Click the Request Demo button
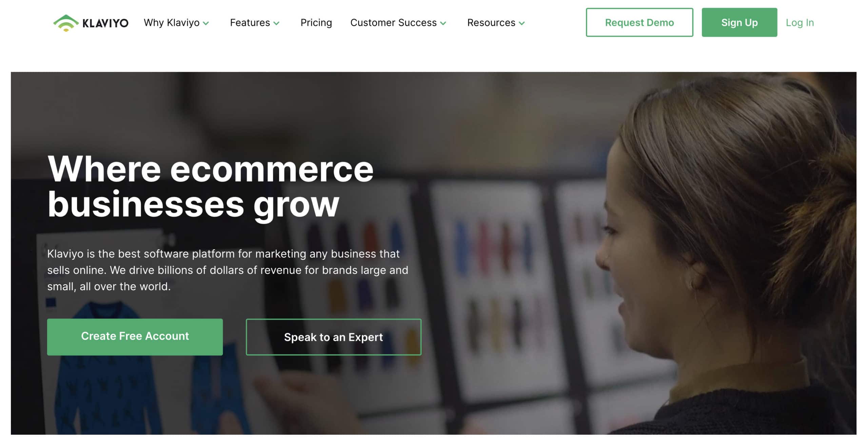The width and height of the screenshot is (868, 445). click(x=639, y=22)
